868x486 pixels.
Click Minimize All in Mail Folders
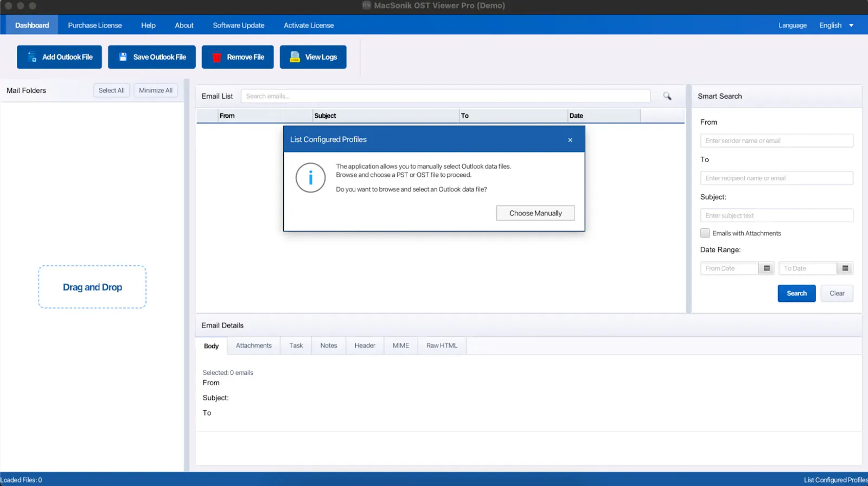pyautogui.click(x=156, y=91)
